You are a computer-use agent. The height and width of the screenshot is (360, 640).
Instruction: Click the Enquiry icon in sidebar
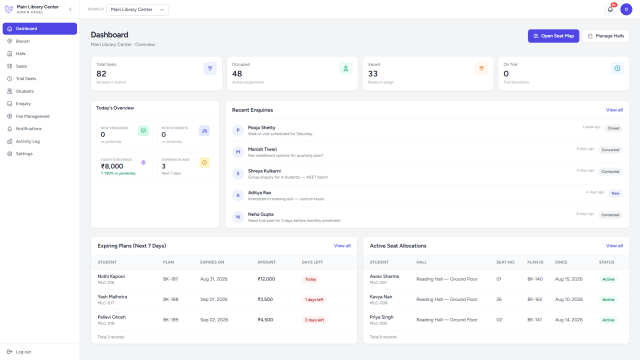click(x=10, y=104)
